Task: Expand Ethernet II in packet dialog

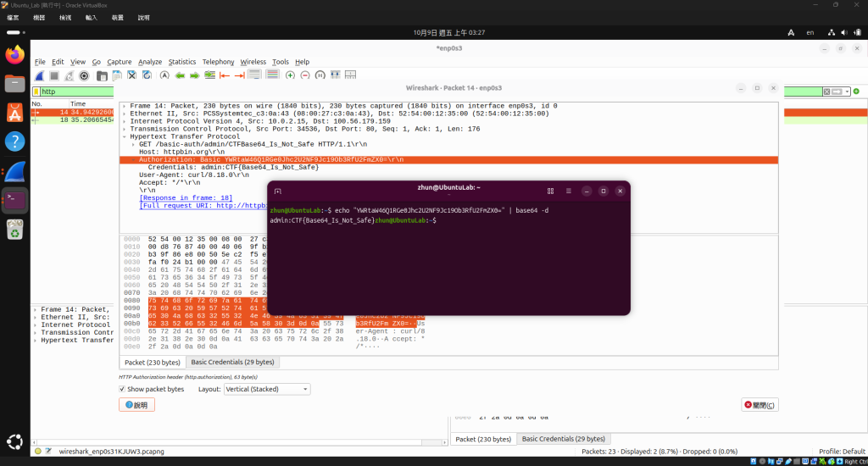Action: 124,114
